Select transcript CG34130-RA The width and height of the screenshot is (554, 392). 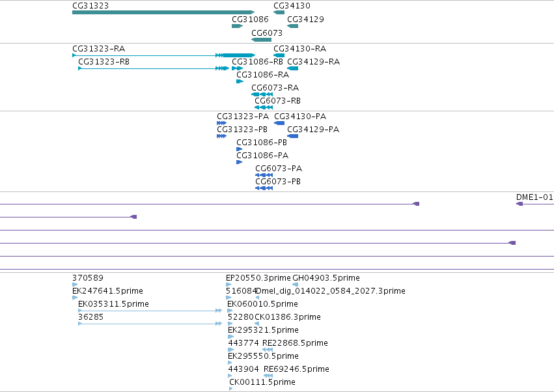point(279,55)
